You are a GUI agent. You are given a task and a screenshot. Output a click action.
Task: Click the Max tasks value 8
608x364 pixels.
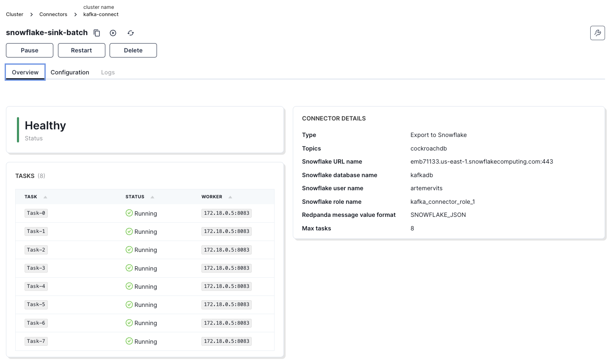(412, 228)
